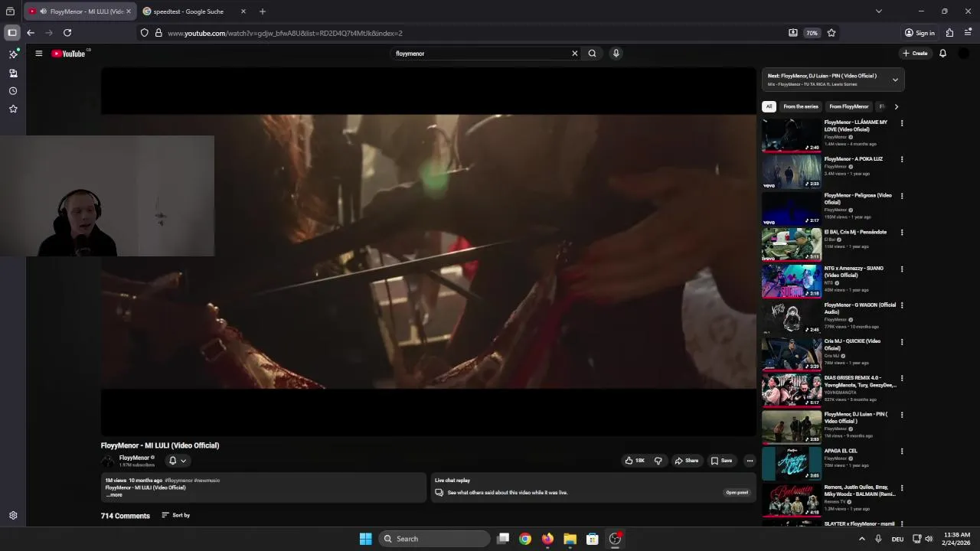
Task: Like the video with 18K thumbs up
Action: click(635, 461)
